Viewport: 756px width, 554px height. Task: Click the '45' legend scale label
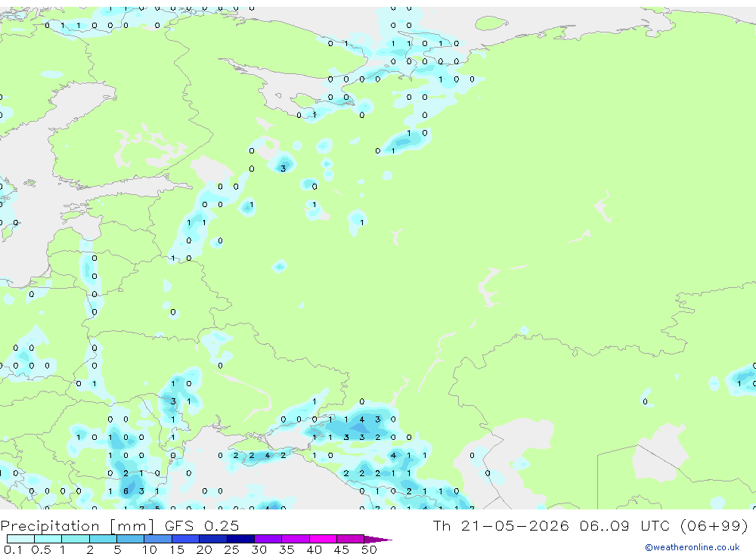coord(342,549)
